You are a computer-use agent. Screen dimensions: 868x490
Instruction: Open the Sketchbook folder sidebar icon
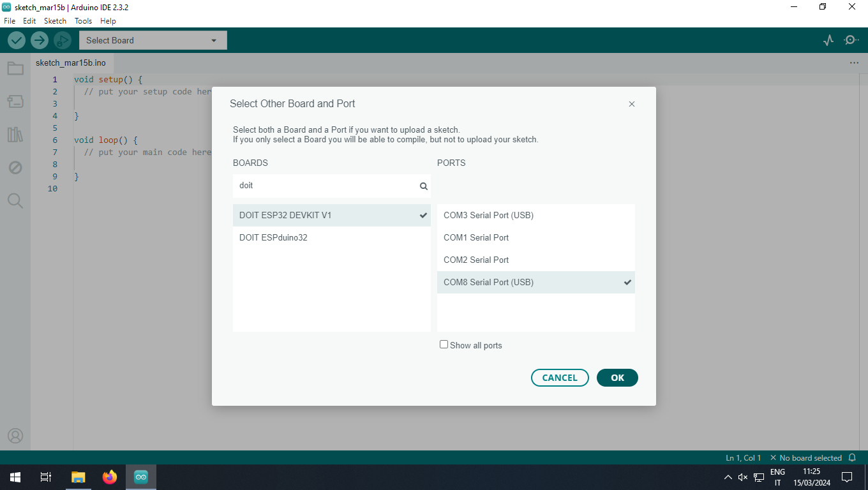click(15, 68)
